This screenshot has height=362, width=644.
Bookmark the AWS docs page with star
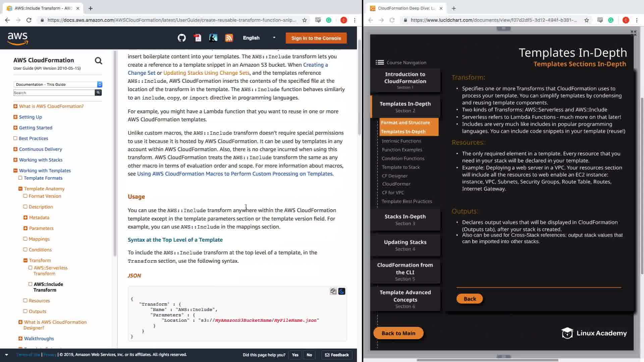point(304,20)
